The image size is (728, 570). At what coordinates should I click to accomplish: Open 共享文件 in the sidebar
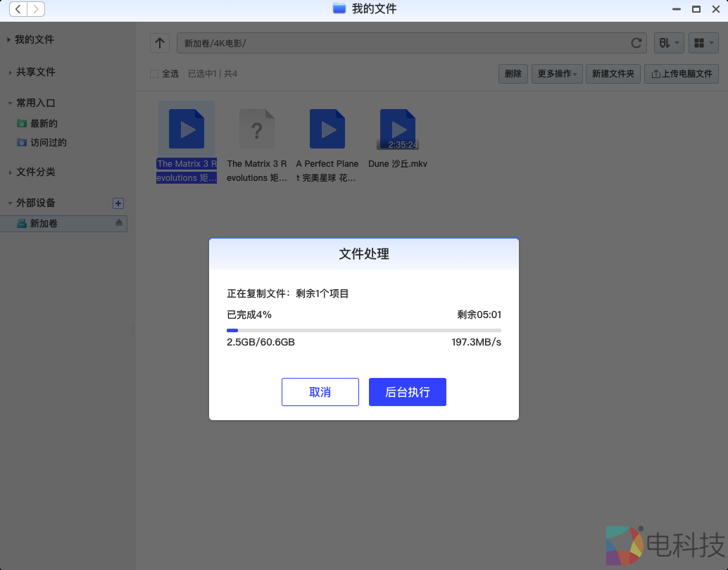[x=34, y=72]
